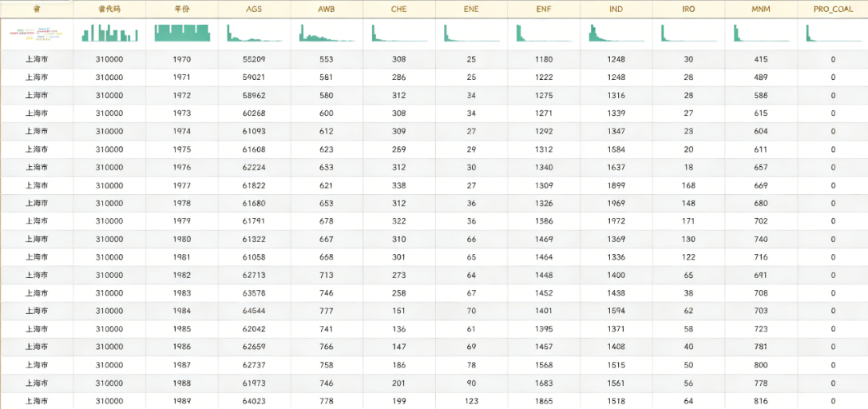868x409 pixels.
Task: Select year cell 1985
Action: 181,329
